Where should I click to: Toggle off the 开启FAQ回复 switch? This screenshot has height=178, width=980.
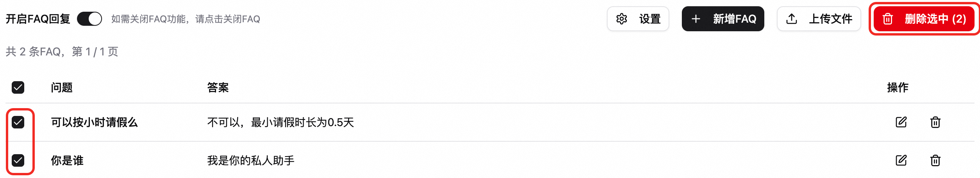pyautogui.click(x=89, y=19)
